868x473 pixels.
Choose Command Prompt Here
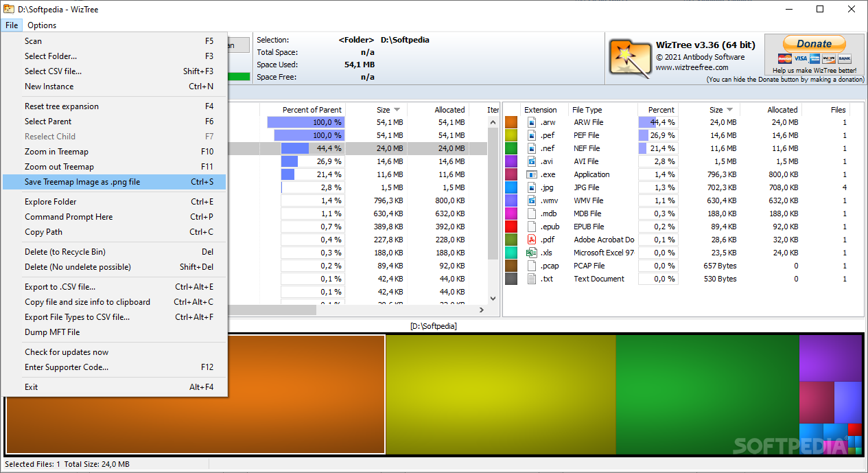[x=114, y=217]
